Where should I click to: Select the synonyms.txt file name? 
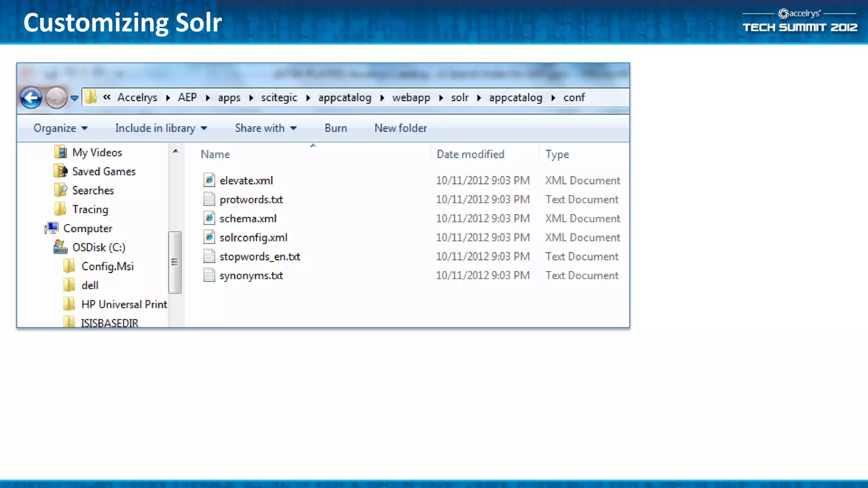251,276
